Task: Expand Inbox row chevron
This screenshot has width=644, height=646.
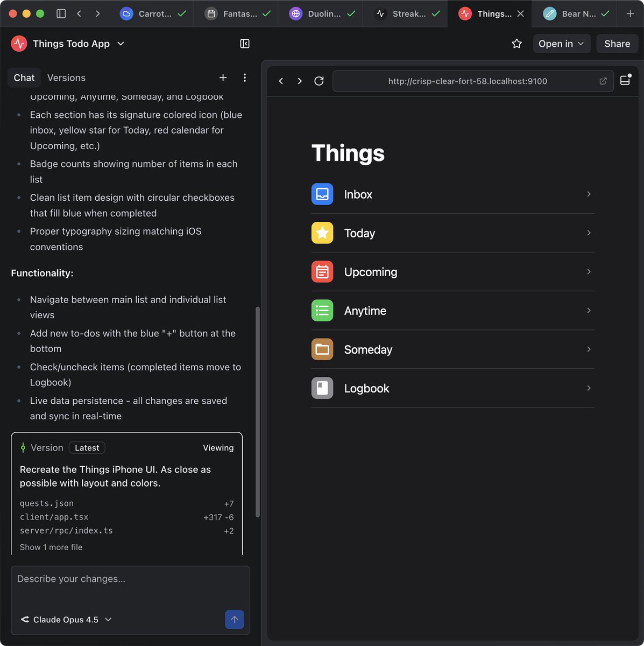Action: (589, 194)
